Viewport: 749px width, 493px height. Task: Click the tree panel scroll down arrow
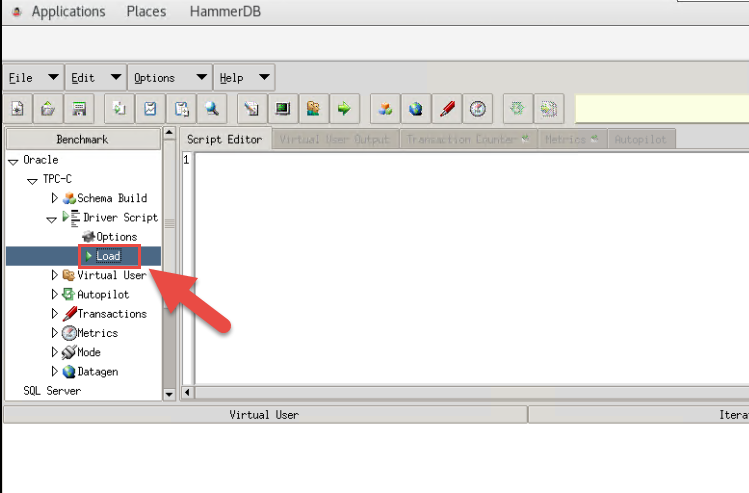point(169,395)
